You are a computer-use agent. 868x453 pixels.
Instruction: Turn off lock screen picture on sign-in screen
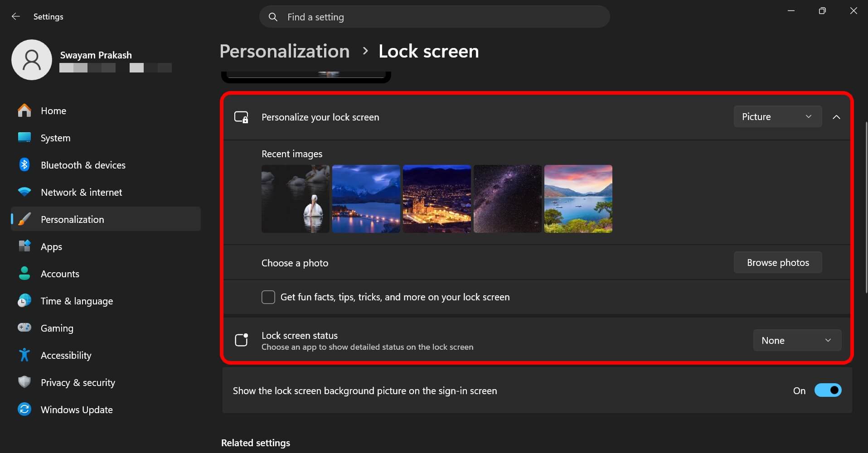pos(828,390)
